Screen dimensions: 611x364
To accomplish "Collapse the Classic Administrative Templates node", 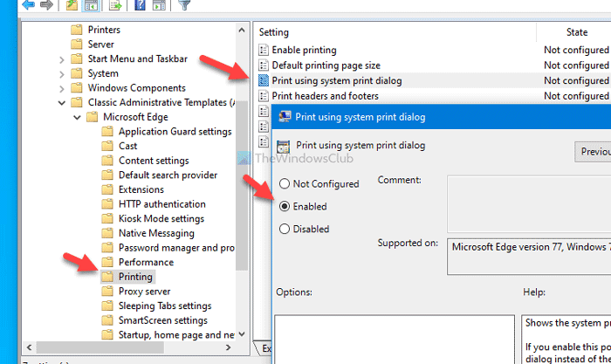I will tap(62, 103).
